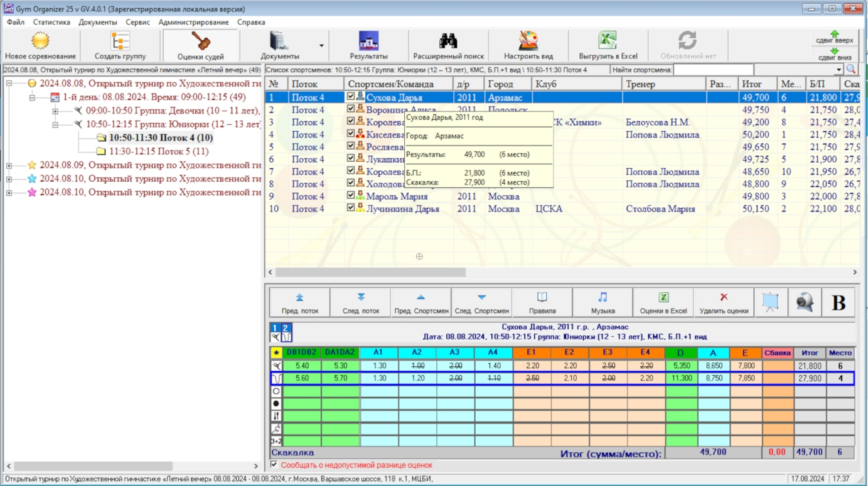Click the Найти спортсмена search field
868x486 pixels.
click(712, 70)
